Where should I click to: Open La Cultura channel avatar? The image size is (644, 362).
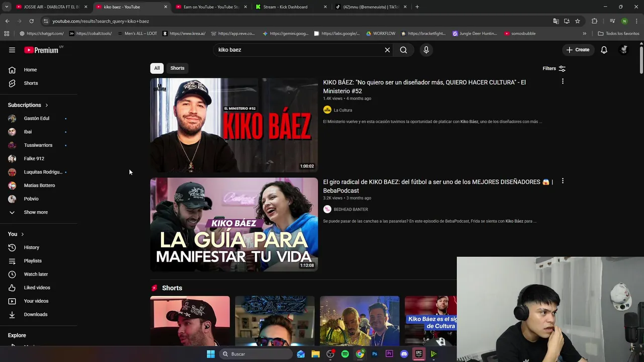327,110
